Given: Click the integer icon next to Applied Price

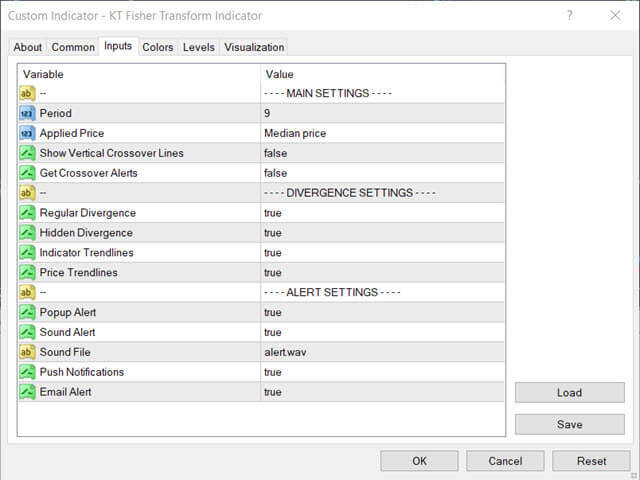Looking at the screenshot, I should pos(27,133).
